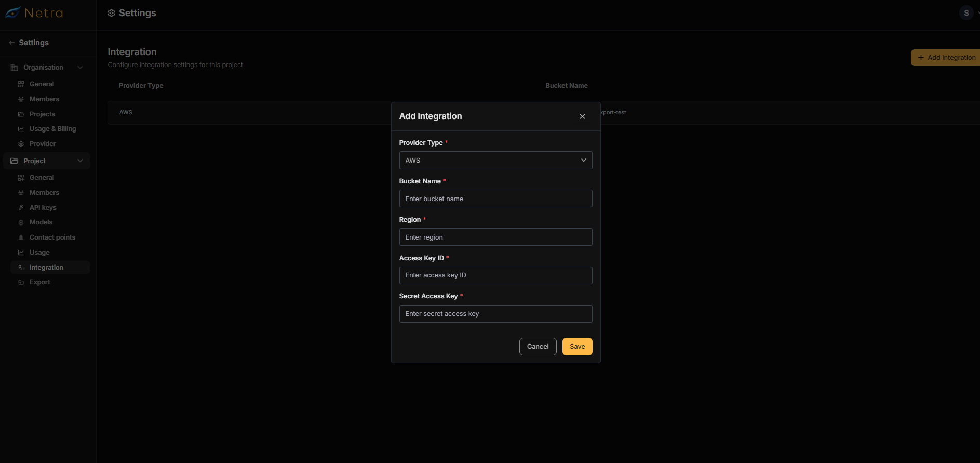Click the gear icon next to Settings title

[111, 13]
